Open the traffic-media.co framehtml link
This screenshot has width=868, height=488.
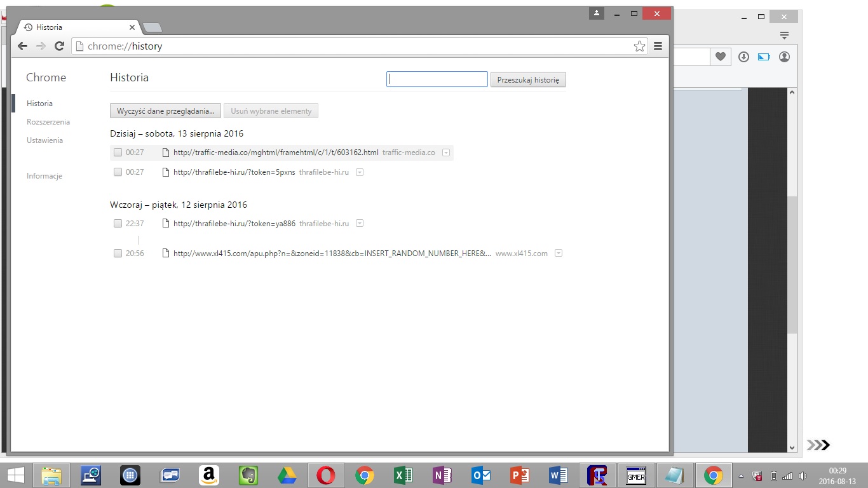276,152
